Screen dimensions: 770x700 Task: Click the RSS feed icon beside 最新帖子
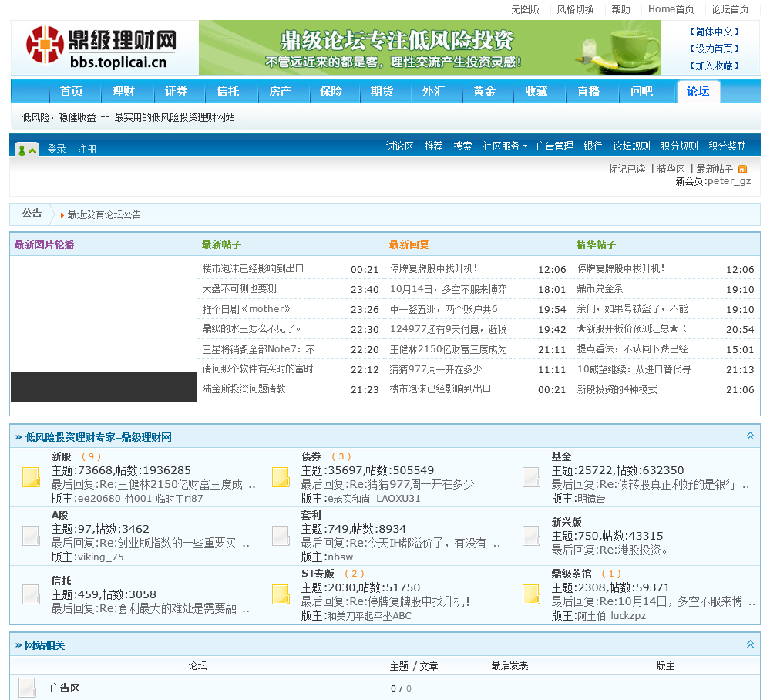tap(742, 169)
